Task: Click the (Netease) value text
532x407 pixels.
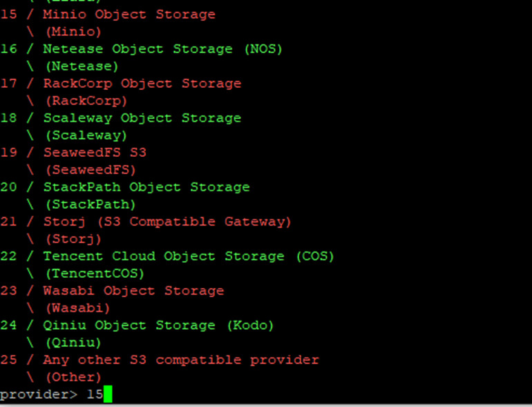Action: click(x=82, y=66)
